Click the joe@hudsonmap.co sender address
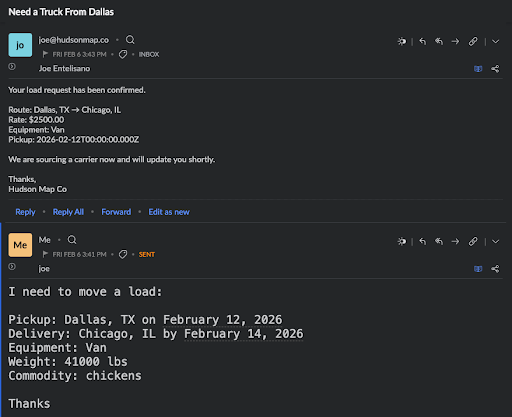 [74, 40]
